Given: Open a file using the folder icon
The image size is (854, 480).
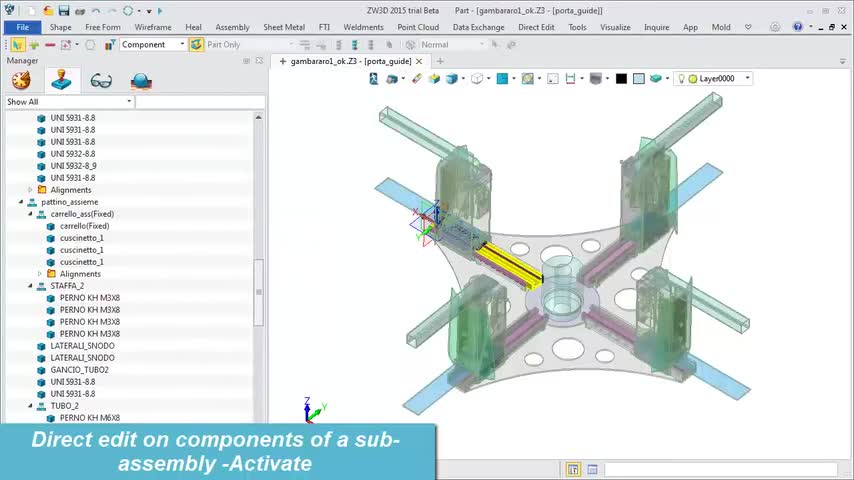Looking at the screenshot, I should [48, 11].
